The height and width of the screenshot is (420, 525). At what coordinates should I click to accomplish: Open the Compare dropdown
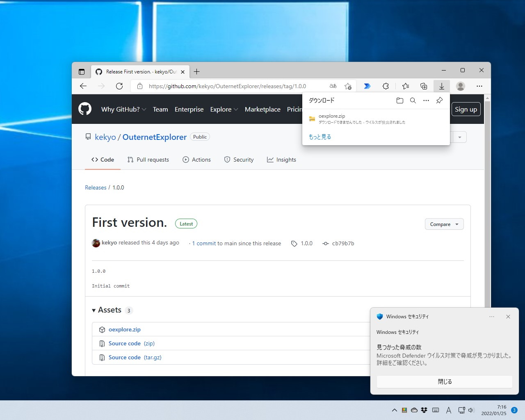pyautogui.click(x=444, y=224)
